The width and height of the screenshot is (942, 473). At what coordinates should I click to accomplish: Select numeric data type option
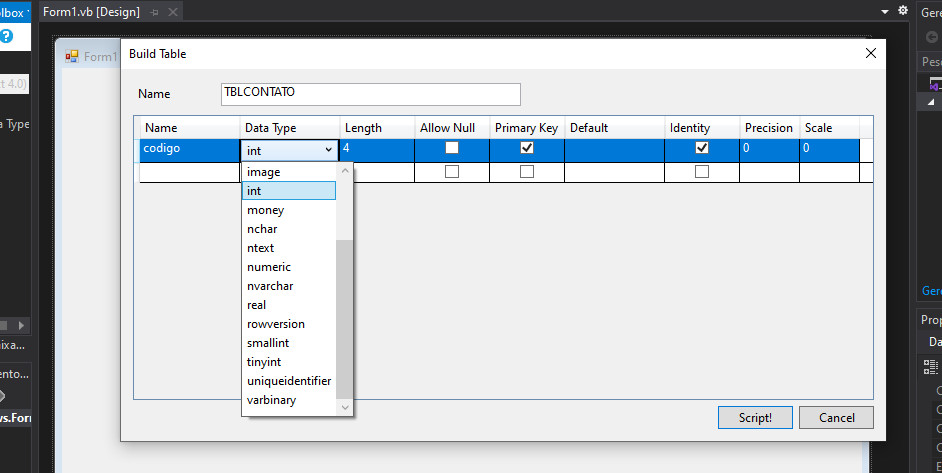coord(288,267)
